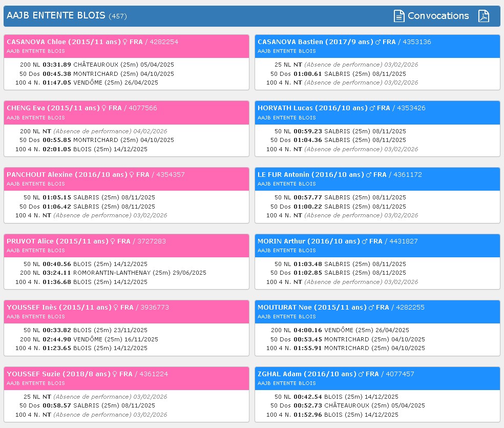Open MOUTURAT Noe swimmer profile

(x=311, y=308)
